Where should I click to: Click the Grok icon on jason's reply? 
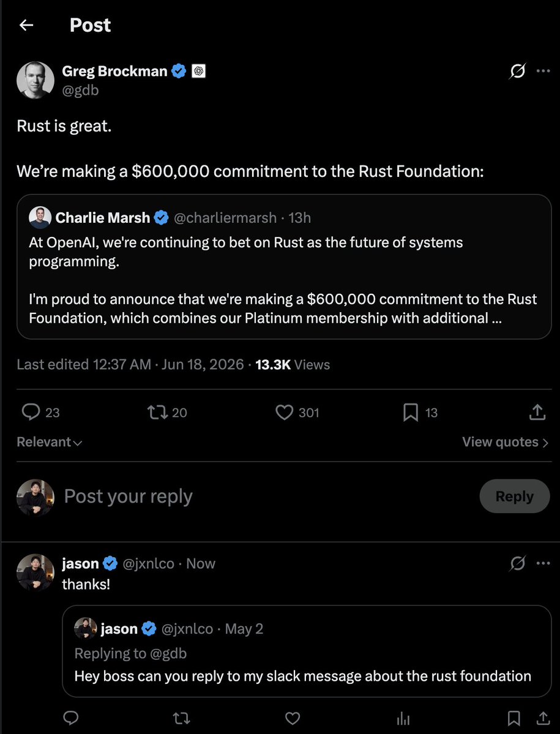[x=517, y=563]
